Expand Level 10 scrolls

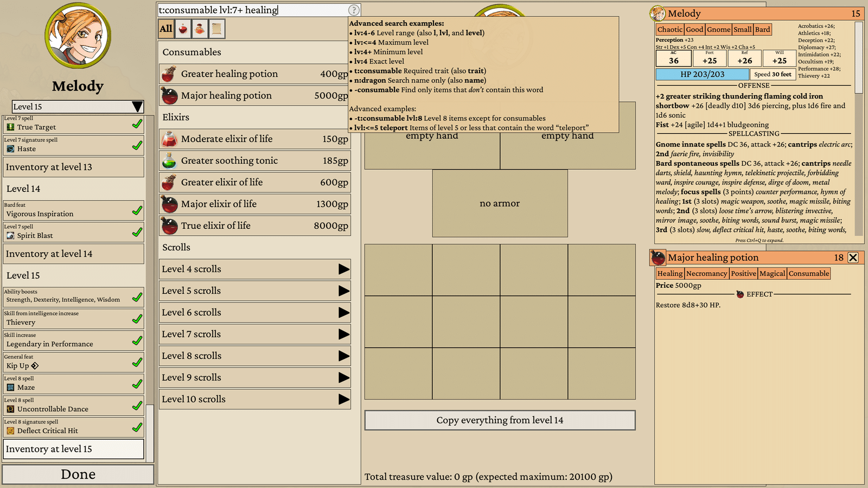[x=254, y=399]
